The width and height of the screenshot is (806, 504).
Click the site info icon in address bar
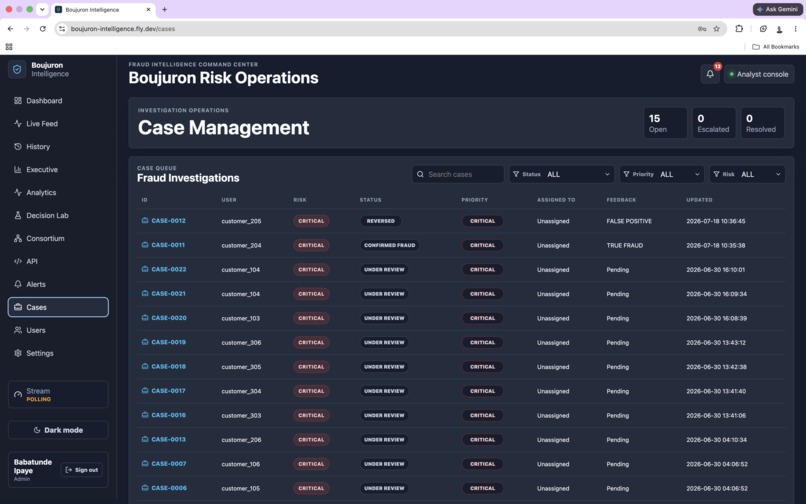[62, 29]
